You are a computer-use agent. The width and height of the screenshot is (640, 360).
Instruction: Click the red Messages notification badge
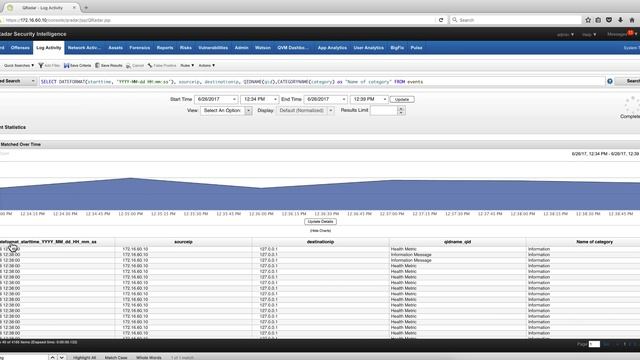coord(631,32)
